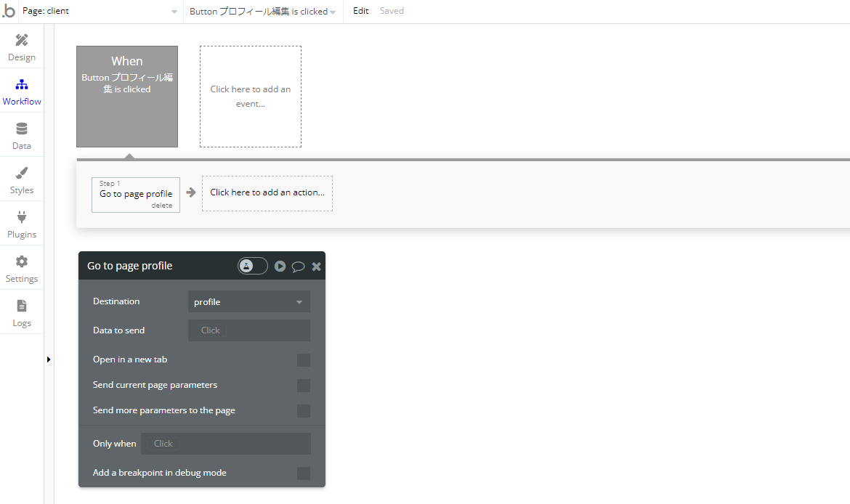This screenshot has width=850, height=504.
Task: Open the Plugins plug icon
Action: [x=22, y=217]
